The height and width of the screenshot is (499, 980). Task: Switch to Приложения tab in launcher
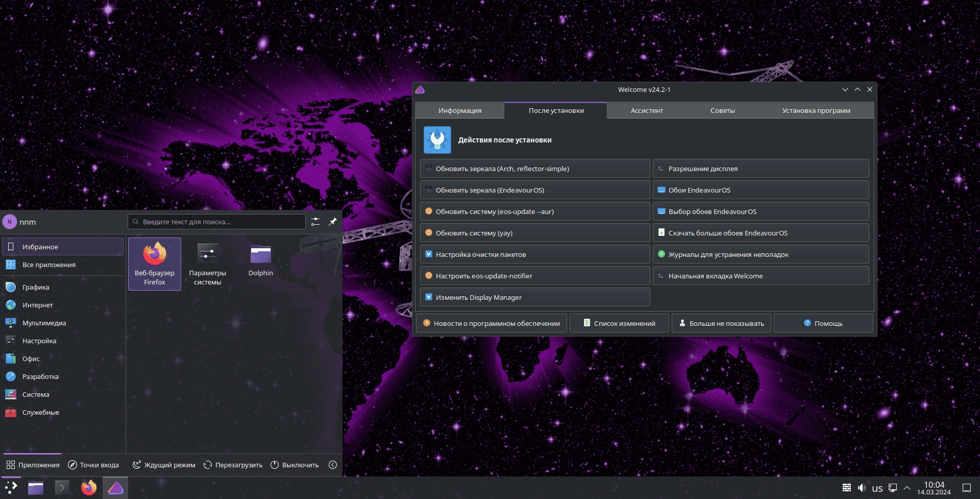click(x=33, y=465)
